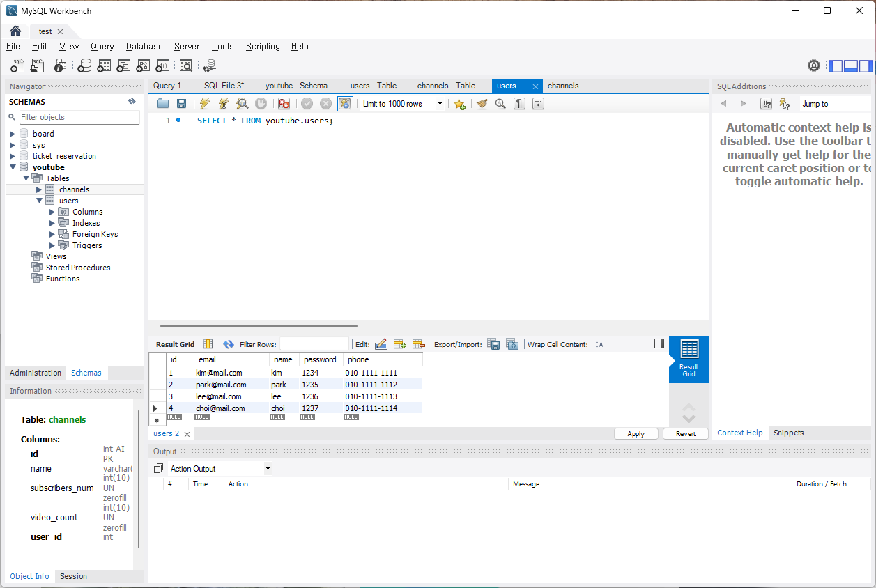The width and height of the screenshot is (876, 588).
Task: Collapse the youtube schema
Action: pos(13,167)
